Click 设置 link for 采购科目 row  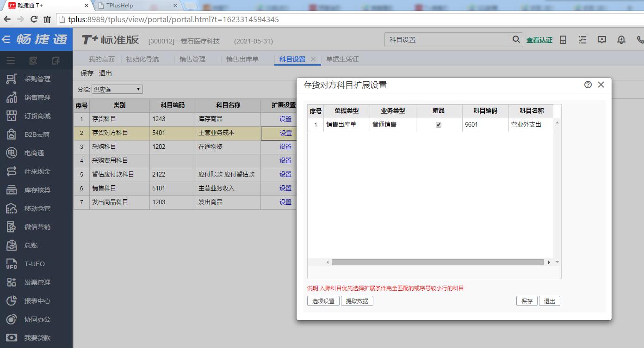coord(285,147)
